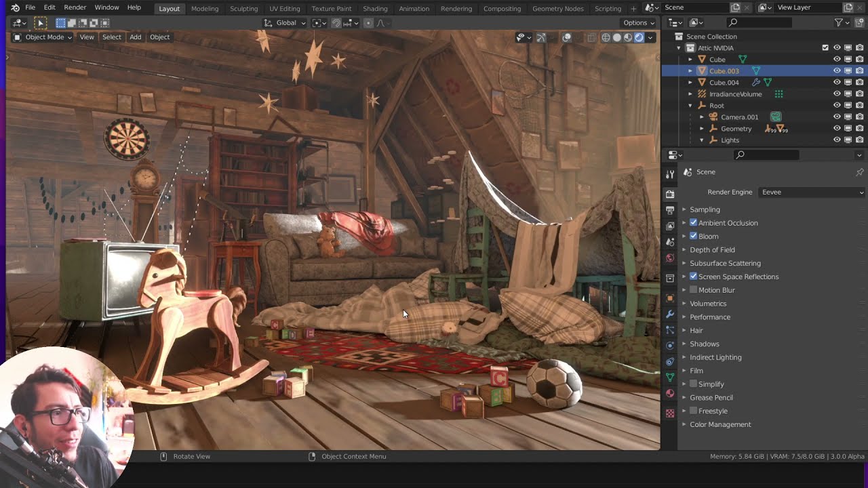Click the modifier wrench icon on Cube.004
Screen dimensions: 868x488
[756, 83]
